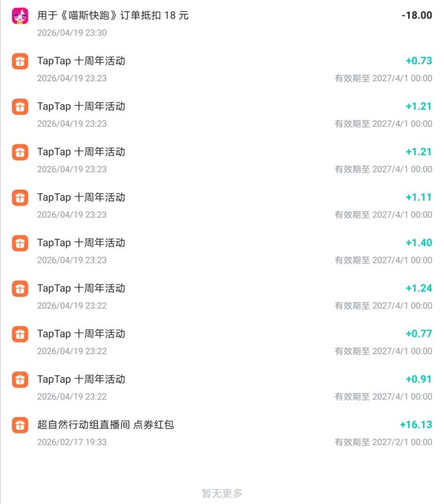Click gift icon beside the +1.11 reward

[x=20, y=198]
